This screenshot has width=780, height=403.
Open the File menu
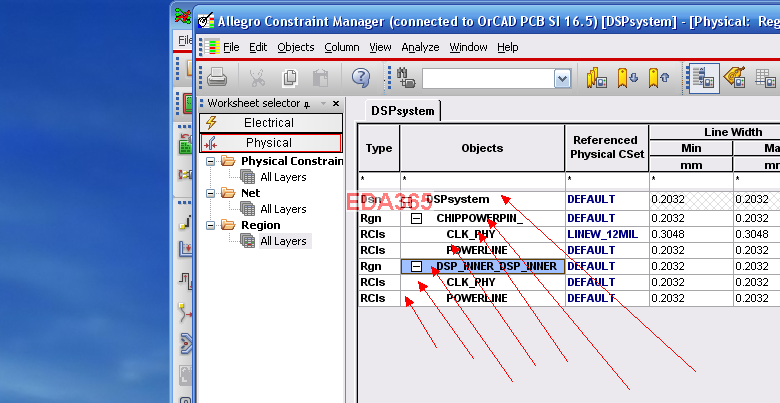(x=231, y=47)
